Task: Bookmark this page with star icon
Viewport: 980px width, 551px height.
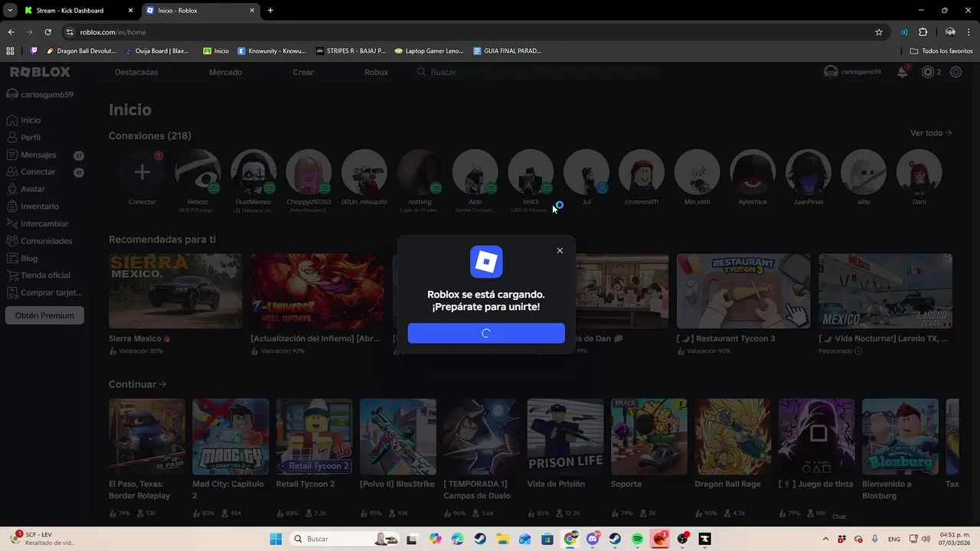Action: click(x=879, y=32)
